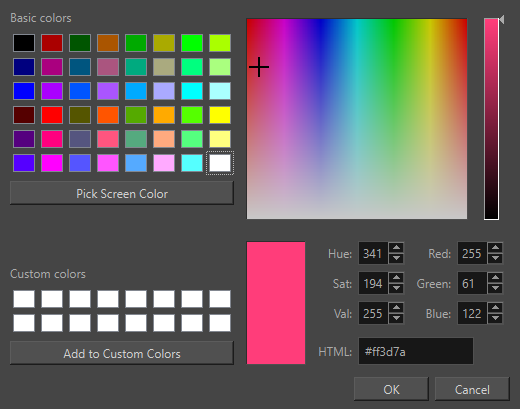Click the Hue number input field
The width and height of the screenshot is (520, 409).
(x=373, y=253)
